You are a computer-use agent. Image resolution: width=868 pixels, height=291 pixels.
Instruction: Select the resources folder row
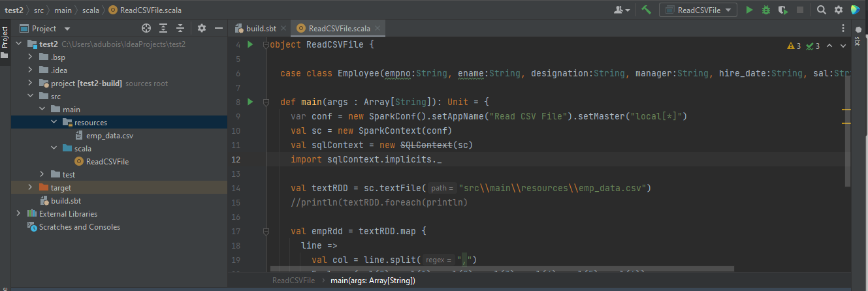[119, 122]
